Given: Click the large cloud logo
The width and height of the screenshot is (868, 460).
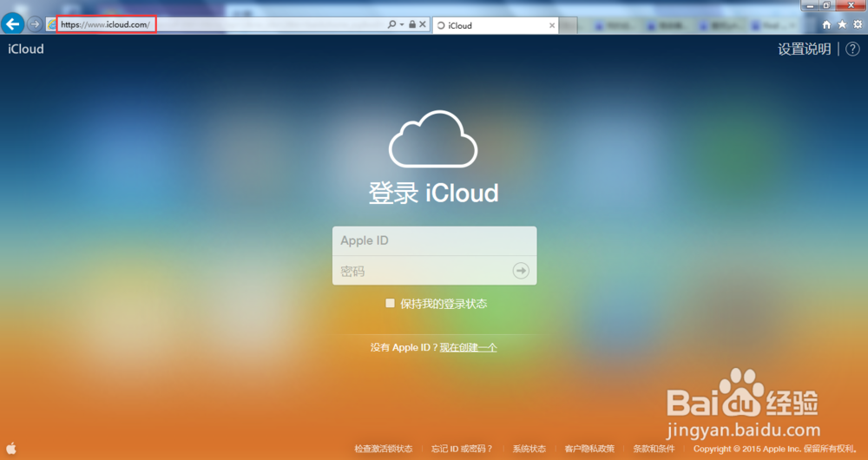Looking at the screenshot, I should (433, 139).
